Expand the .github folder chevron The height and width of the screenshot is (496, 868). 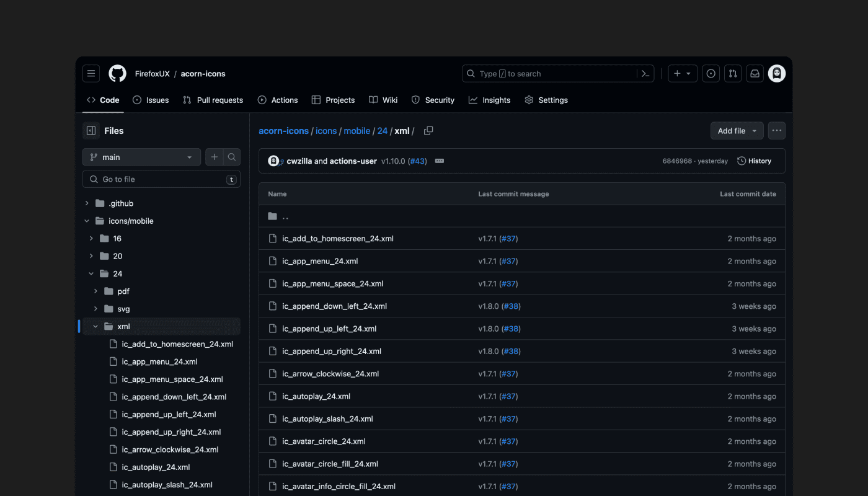(87, 203)
